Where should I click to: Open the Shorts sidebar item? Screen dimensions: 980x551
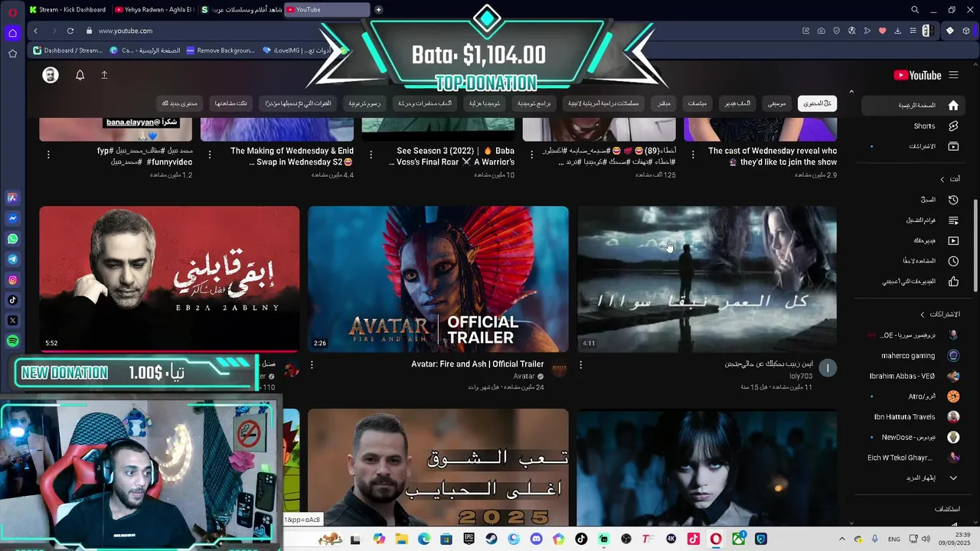pos(913,126)
